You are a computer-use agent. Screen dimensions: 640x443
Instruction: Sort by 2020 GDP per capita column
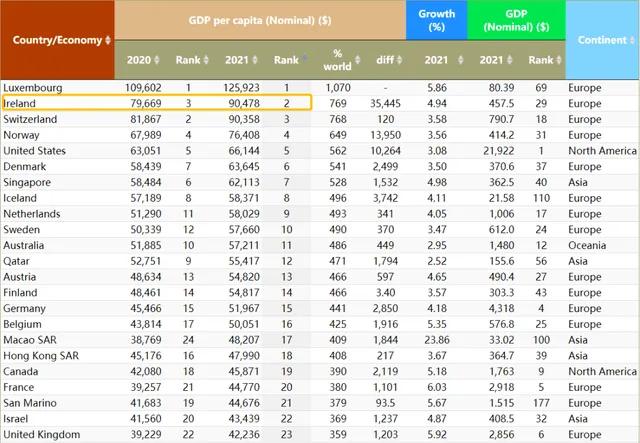[x=139, y=60]
